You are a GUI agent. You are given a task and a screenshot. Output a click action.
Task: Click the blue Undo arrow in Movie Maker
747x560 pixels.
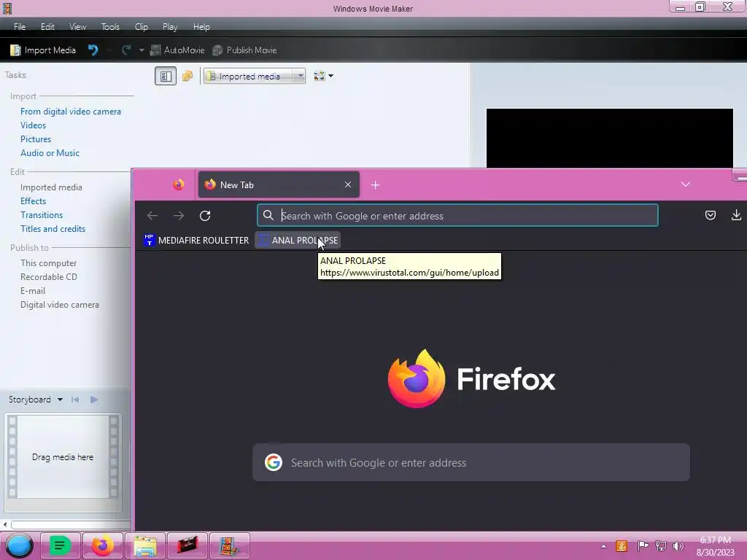(x=93, y=50)
